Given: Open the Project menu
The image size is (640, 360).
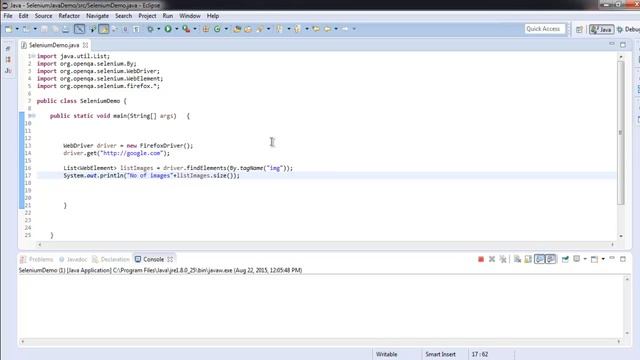Looking at the screenshot, I should click(147, 16).
